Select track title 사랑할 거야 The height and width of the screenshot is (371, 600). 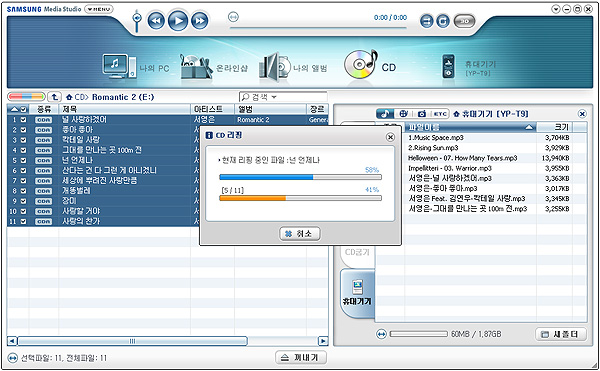coord(81,211)
